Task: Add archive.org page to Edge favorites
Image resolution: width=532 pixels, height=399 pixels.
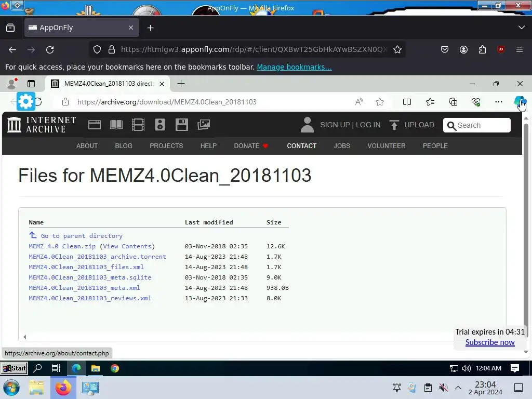Action: point(380,102)
